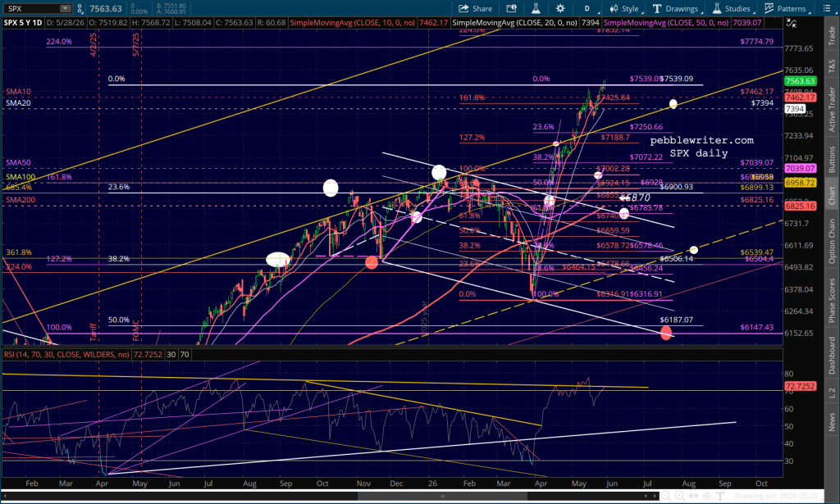Open chart settings gear icon
Screen dimensions: 840x504
pos(560,8)
